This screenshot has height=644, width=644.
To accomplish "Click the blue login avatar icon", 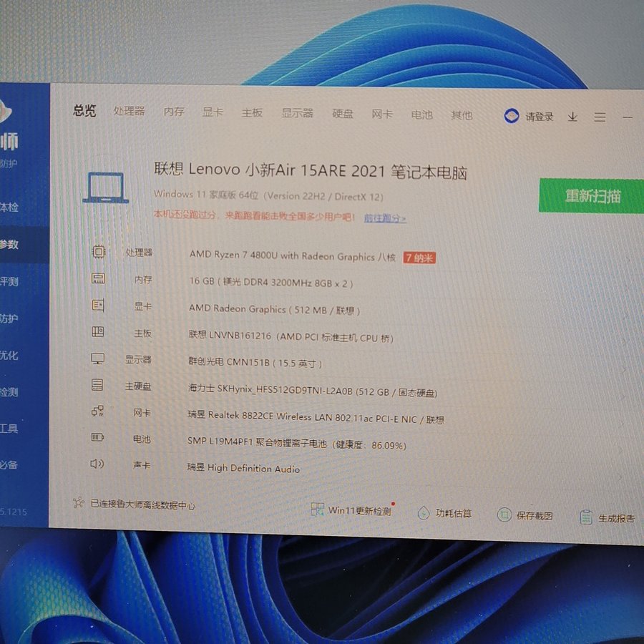I will click(512, 116).
